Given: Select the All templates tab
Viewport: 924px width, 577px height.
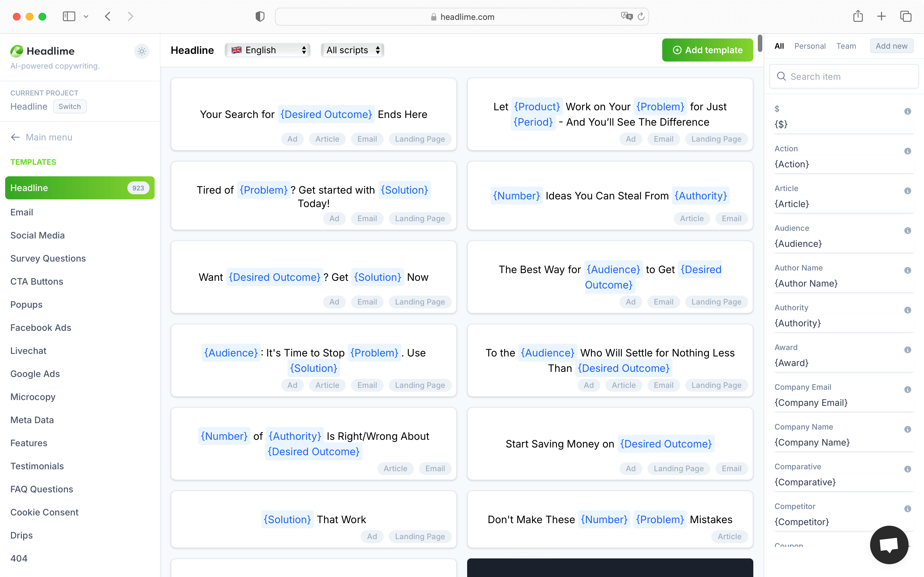Looking at the screenshot, I should (x=778, y=45).
